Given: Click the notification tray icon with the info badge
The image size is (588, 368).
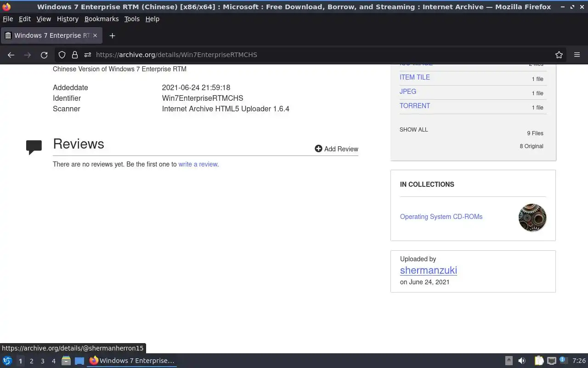Looking at the screenshot, I should coord(564,361).
